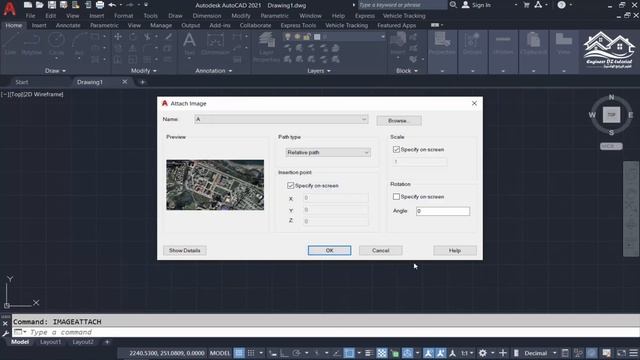The width and height of the screenshot is (640, 360).
Task: Open the Dimension menu
Action: point(207,16)
